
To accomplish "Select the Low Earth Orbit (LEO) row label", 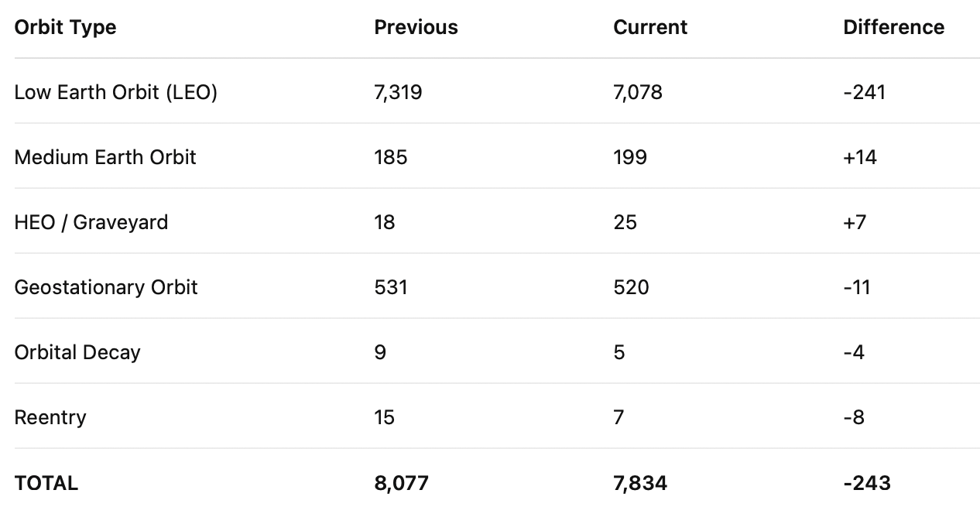I will (x=116, y=93).
